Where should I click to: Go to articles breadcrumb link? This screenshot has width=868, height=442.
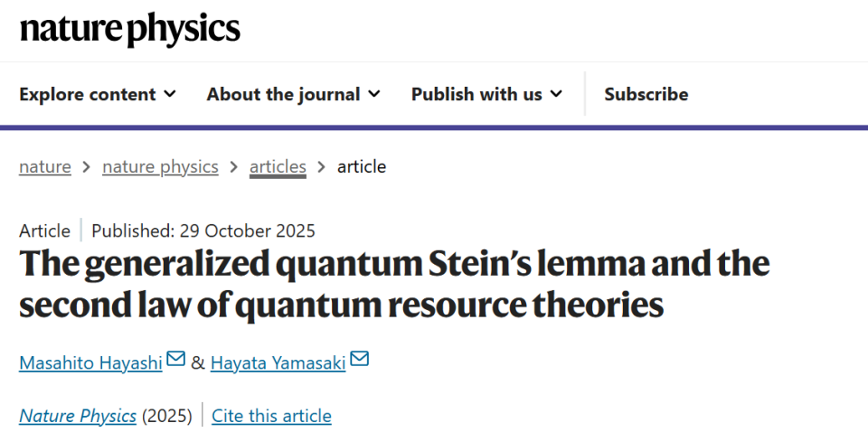pyautogui.click(x=278, y=166)
